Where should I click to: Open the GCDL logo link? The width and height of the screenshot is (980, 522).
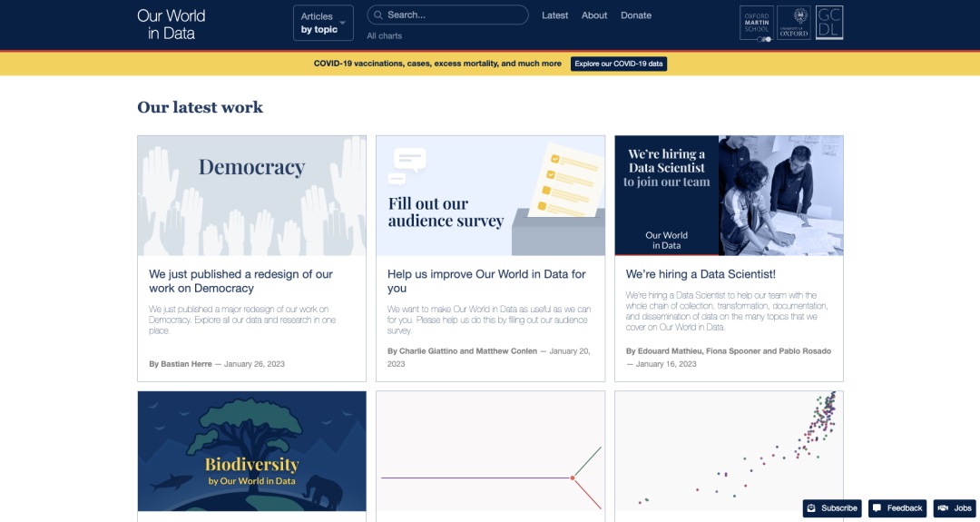829,24
